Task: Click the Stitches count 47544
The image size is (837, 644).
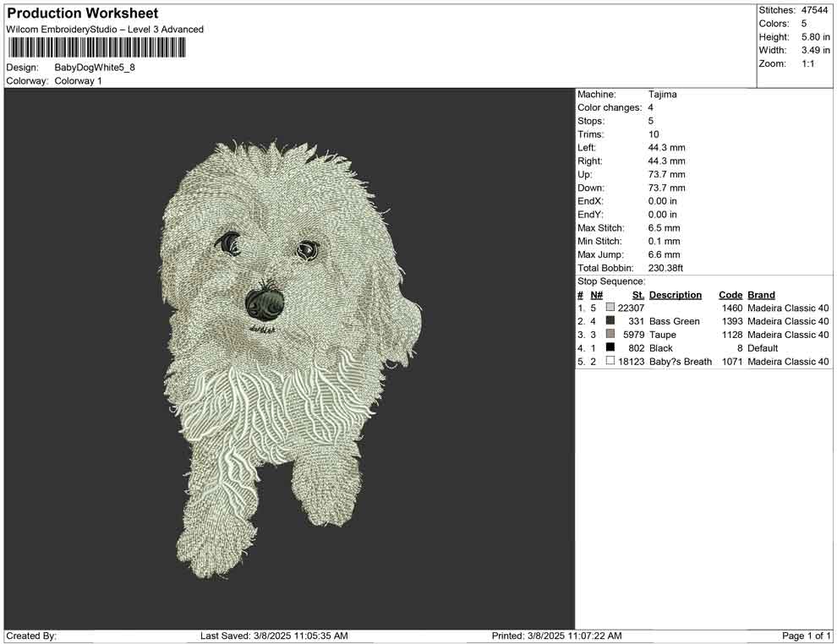Action: pos(815,10)
